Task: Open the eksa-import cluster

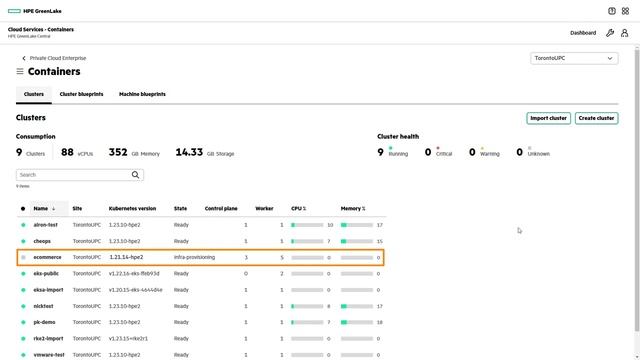Action: pos(49,290)
